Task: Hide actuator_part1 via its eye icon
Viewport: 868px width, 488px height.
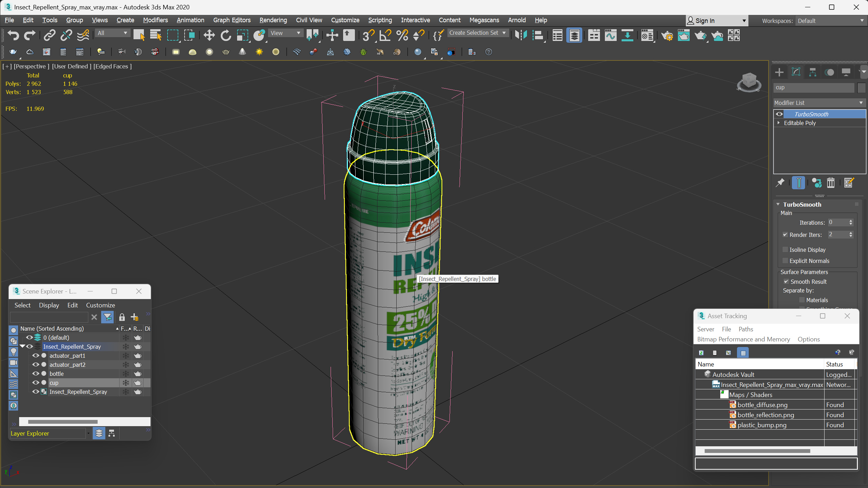Action: (35, 356)
